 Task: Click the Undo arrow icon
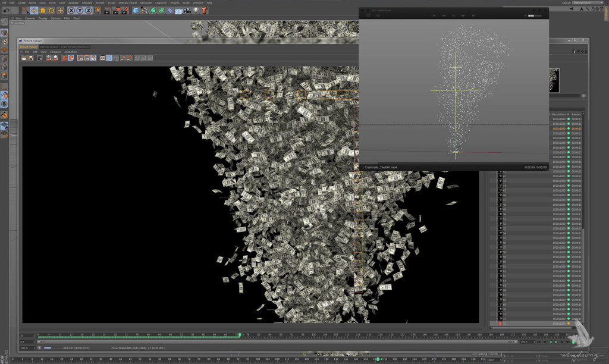click(x=7, y=11)
